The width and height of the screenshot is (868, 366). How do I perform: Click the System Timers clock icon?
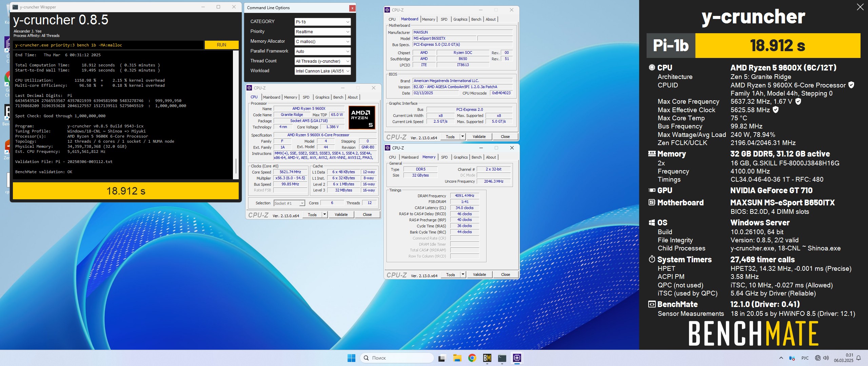point(652,259)
